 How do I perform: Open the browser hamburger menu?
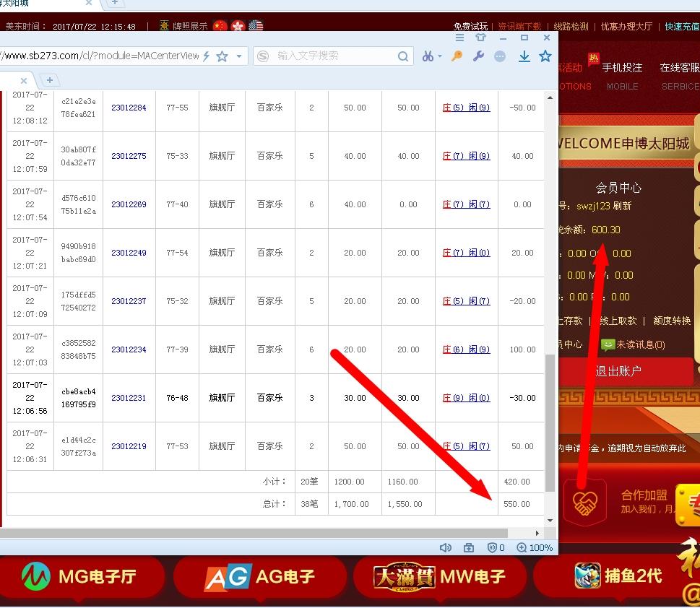click(x=460, y=37)
